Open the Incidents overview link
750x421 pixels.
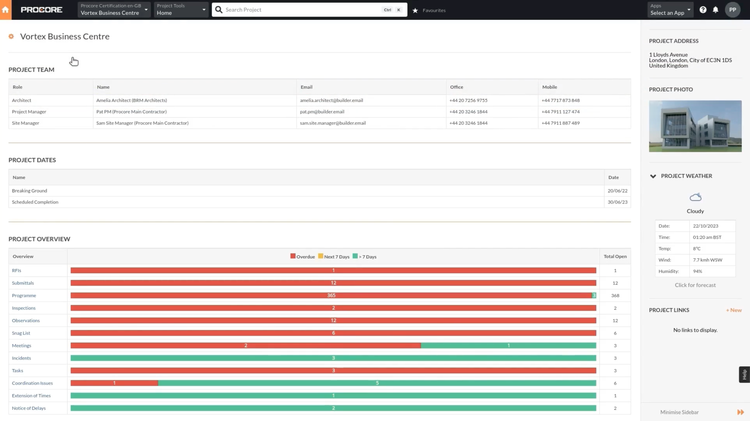click(x=21, y=358)
